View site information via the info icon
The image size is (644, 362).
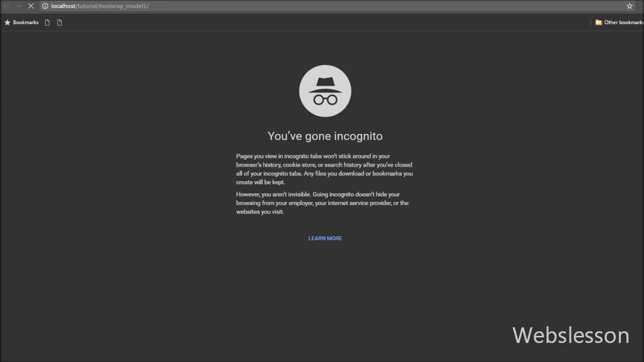45,6
